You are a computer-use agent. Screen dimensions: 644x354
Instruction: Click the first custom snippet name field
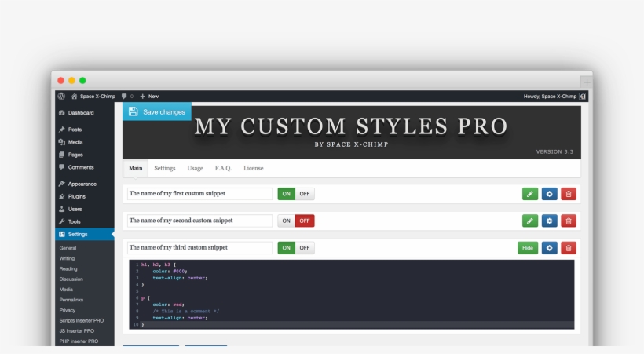pos(199,194)
